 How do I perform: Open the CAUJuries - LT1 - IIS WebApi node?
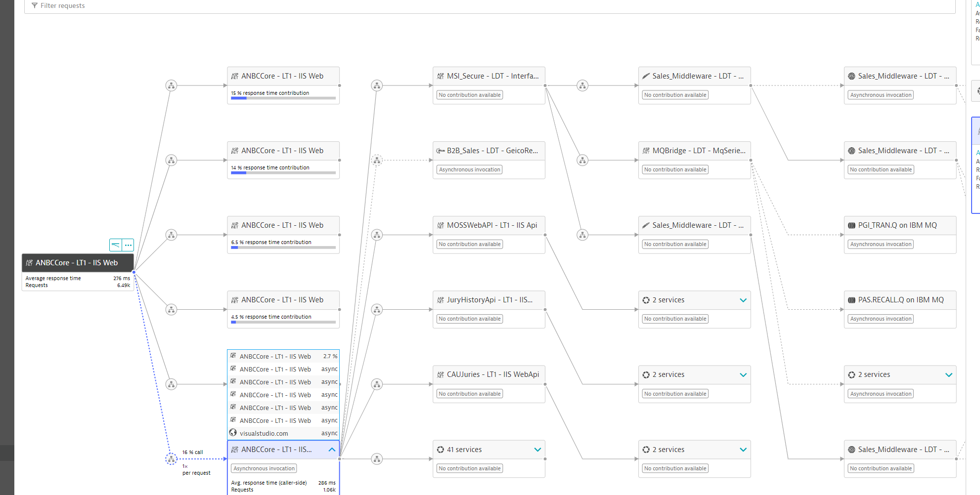pyautogui.click(x=492, y=374)
